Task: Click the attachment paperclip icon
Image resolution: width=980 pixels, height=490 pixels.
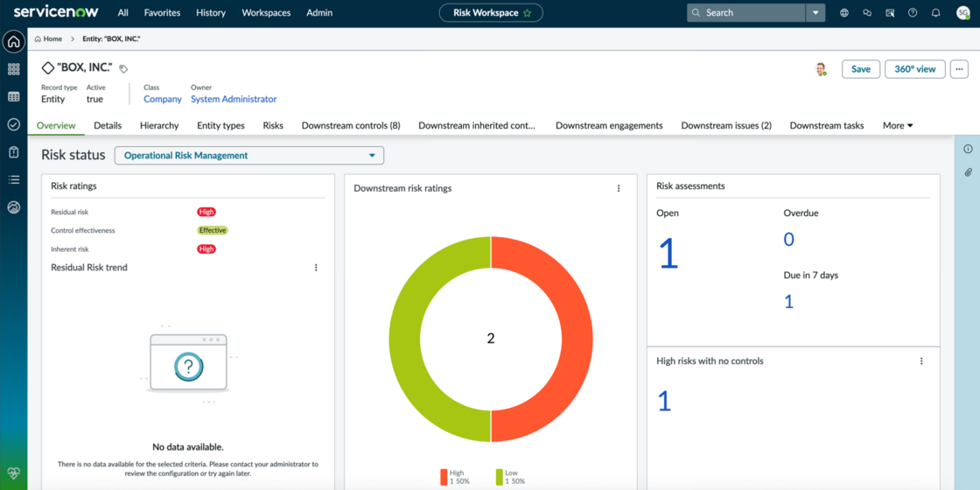Action: pos(968,171)
